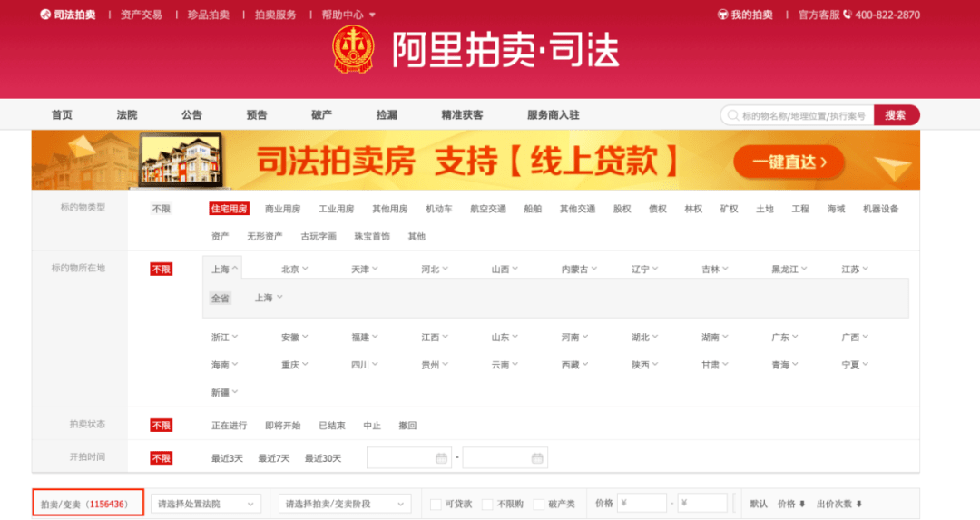Filter status by 已结束
This screenshot has width=980, height=520.
click(332, 426)
